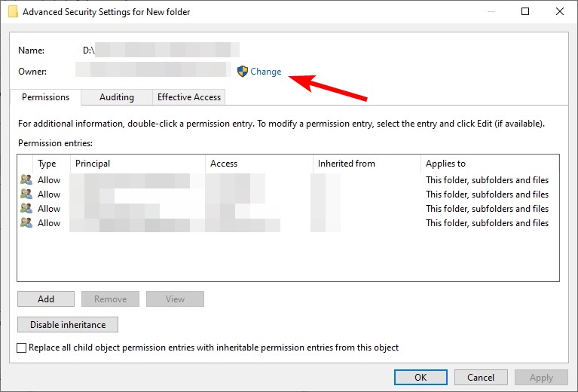
Task: Switch to the Auditing tab
Action: coord(117,97)
